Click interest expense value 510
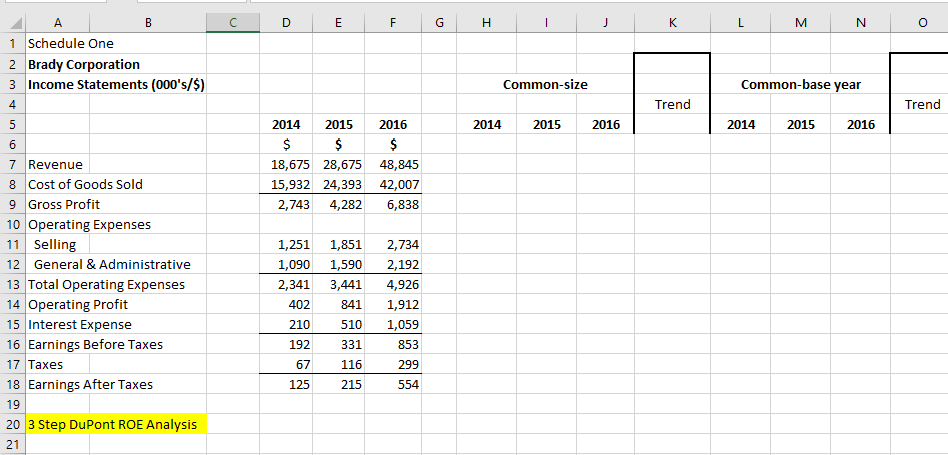This screenshot has width=948, height=455. click(x=352, y=324)
